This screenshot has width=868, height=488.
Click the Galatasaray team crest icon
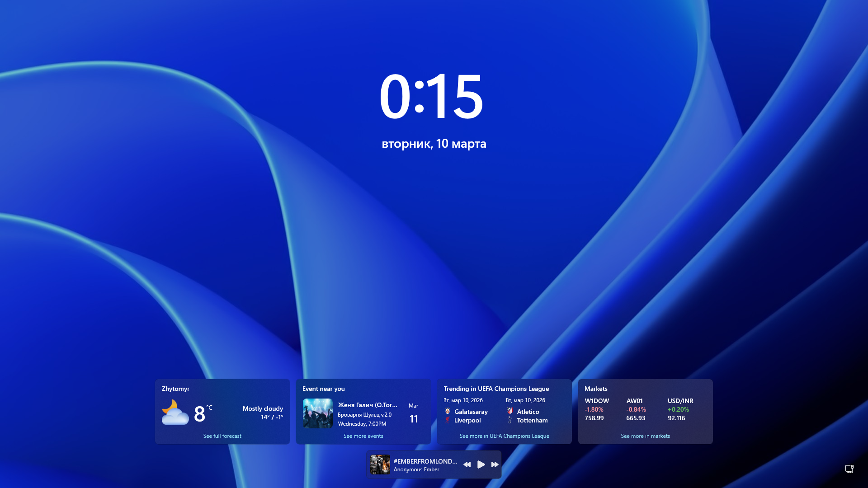pyautogui.click(x=448, y=411)
